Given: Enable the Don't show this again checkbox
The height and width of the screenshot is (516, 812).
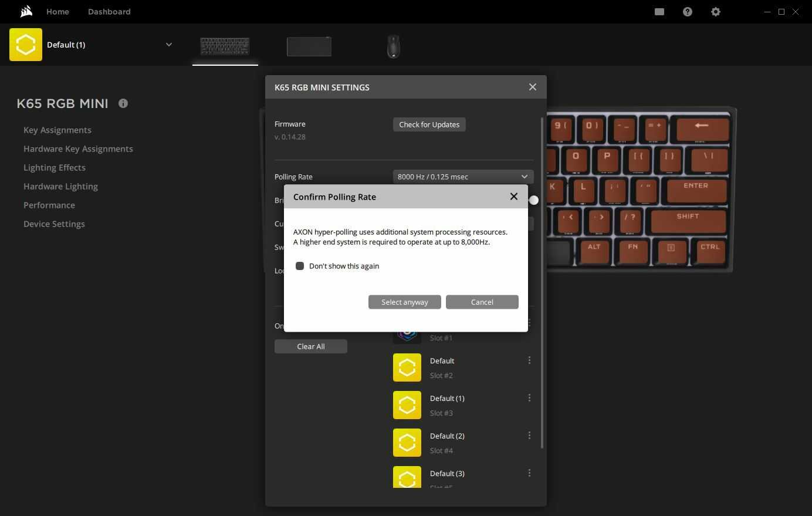Looking at the screenshot, I should 300,266.
